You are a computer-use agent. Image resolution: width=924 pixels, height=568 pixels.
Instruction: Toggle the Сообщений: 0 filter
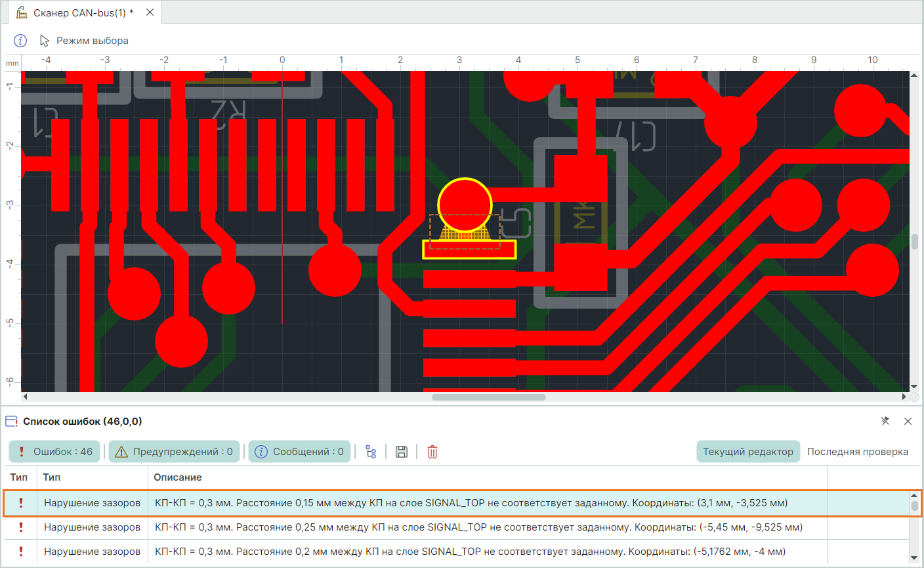pyautogui.click(x=299, y=452)
